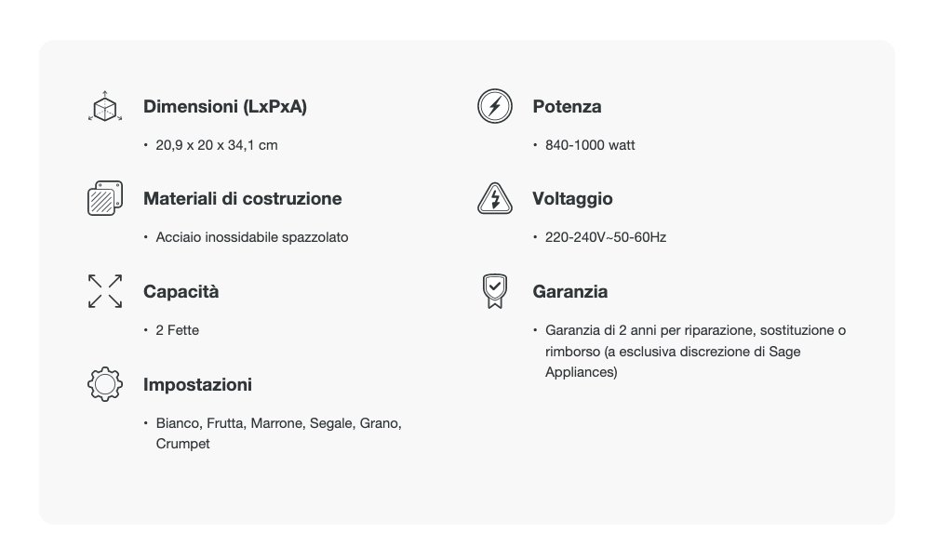Click the 3D box dimensions icon

[x=104, y=106]
